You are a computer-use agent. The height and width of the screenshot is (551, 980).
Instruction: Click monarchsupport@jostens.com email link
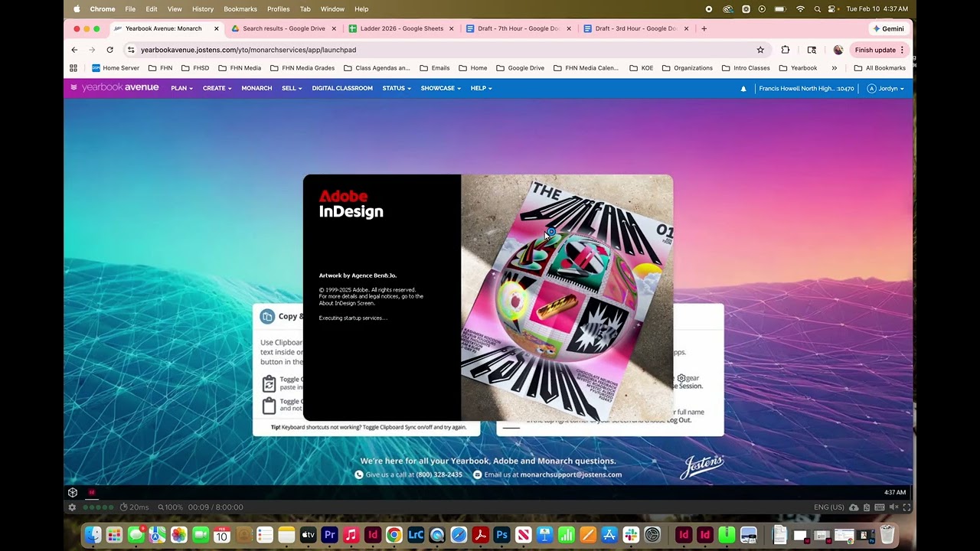570,474
